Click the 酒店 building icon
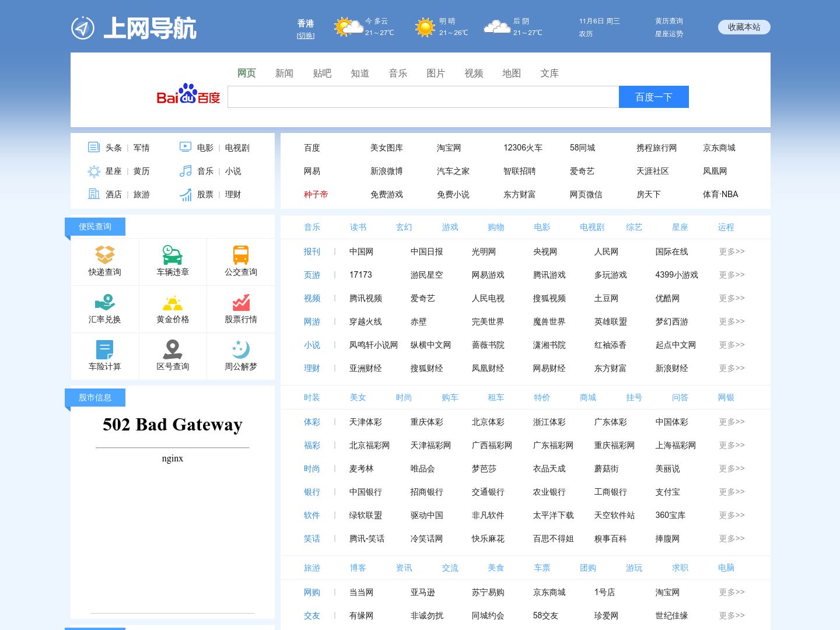The image size is (840, 630). click(94, 194)
